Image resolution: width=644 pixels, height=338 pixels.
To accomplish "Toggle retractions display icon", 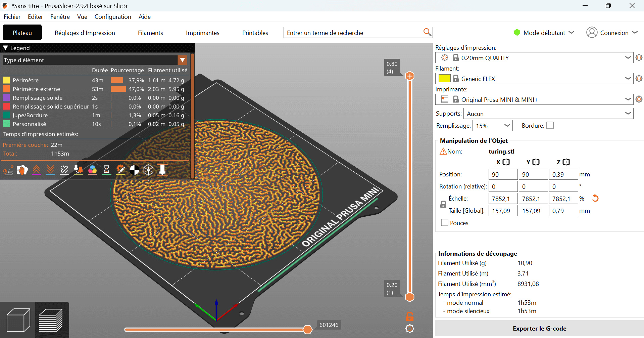I will (36, 170).
